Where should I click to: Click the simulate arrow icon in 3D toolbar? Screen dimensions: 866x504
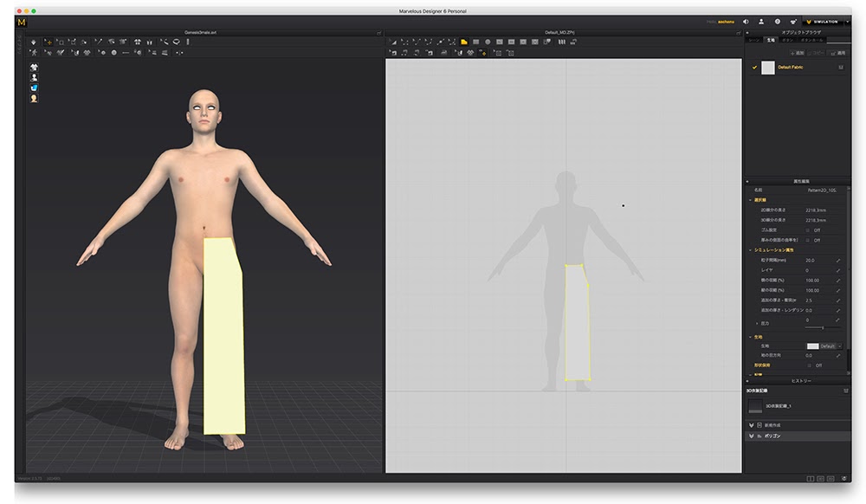pos(34,42)
